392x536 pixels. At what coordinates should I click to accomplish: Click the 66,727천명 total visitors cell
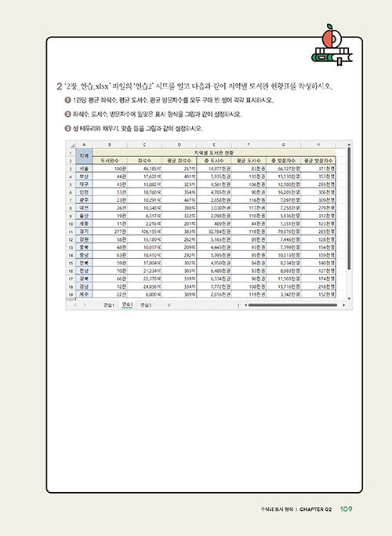coord(283,169)
